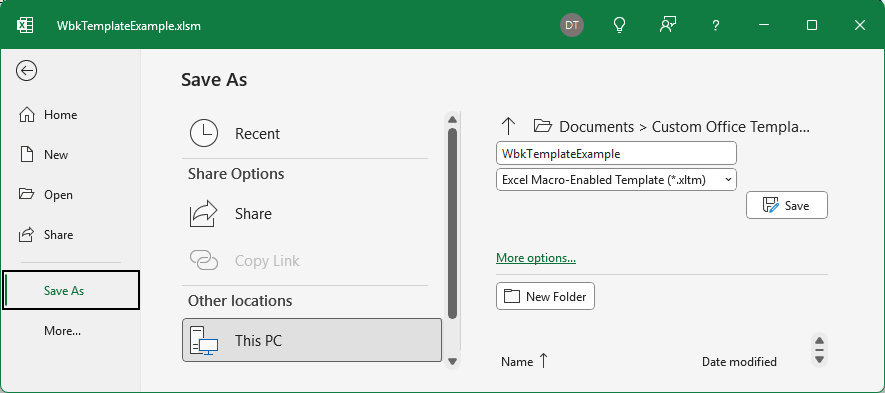Click the Excel logo icon
The image size is (885, 393).
click(25, 25)
